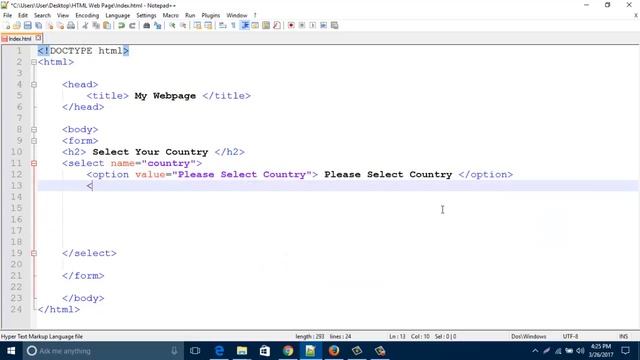Click the Paste toolbar icon

(107, 25)
